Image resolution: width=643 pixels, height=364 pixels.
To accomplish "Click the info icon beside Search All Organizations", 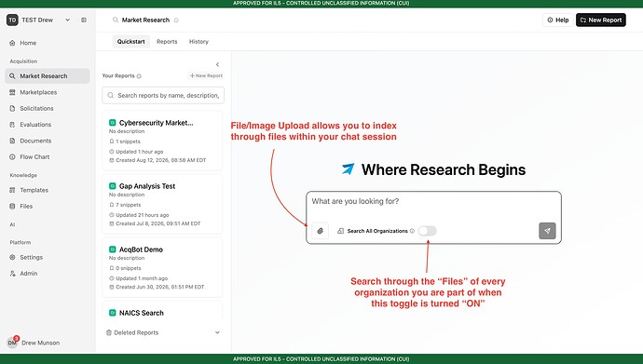I will 412,231.
